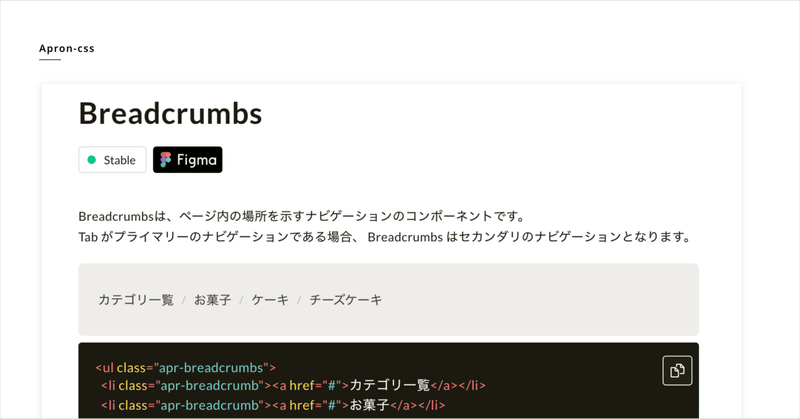Click the ul class="apr-breadcrumbs" code line
This screenshot has height=419, width=800.
coord(186,367)
